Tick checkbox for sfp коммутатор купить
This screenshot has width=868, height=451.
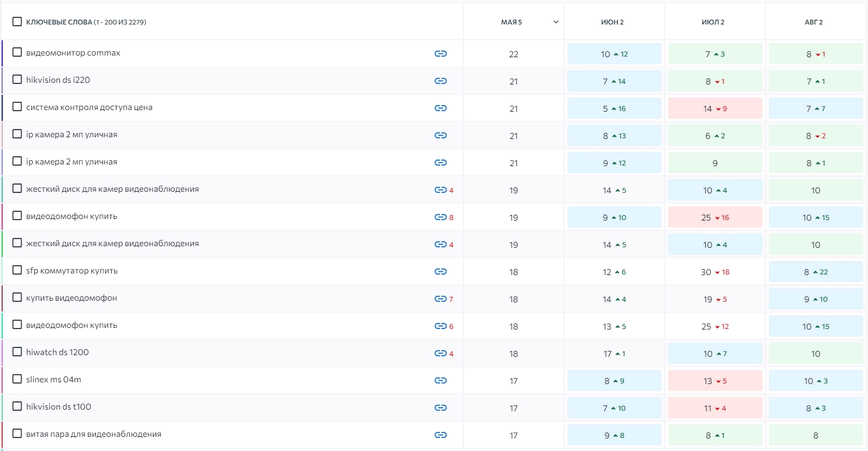pyautogui.click(x=17, y=270)
